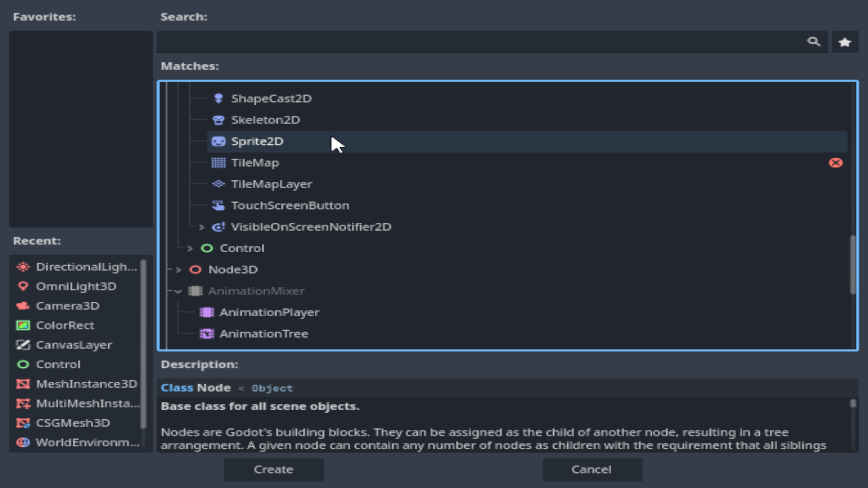
Task: Click the matches list vertical scrollbar
Action: (x=853, y=264)
